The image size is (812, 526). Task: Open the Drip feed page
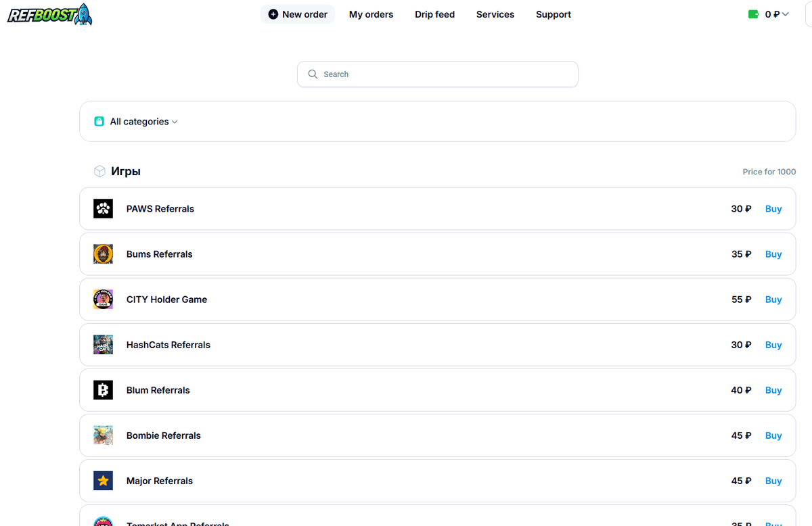pyautogui.click(x=434, y=14)
